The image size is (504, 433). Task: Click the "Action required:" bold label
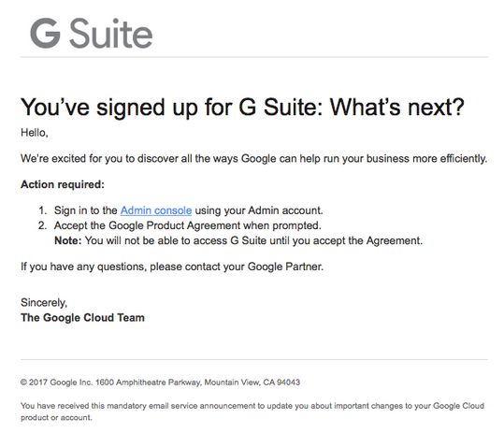click(x=63, y=184)
